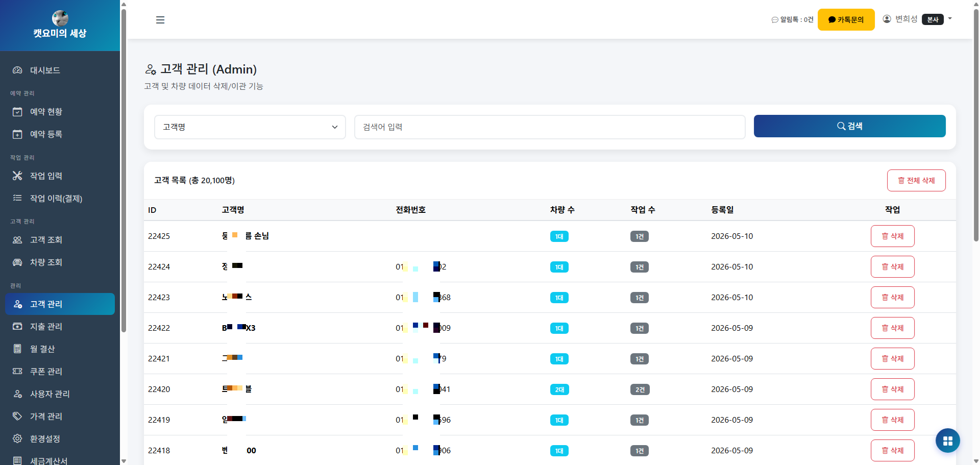This screenshot has width=980, height=465.
Task: Click the calendar-plus icon for 예약 등록
Action: [17, 134]
